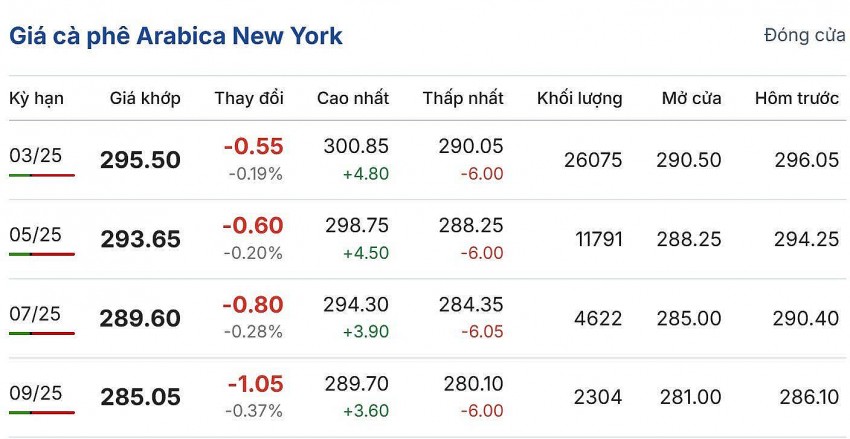The height and width of the screenshot is (439, 850).
Task: Click the green-red bar under 09/25
Action: tap(41, 412)
